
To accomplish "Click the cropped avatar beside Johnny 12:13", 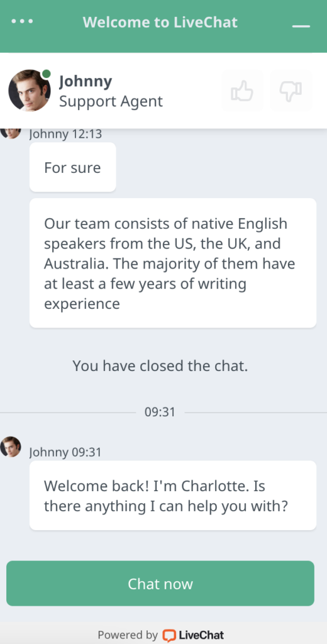I will pyautogui.click(x=11, y=133).
